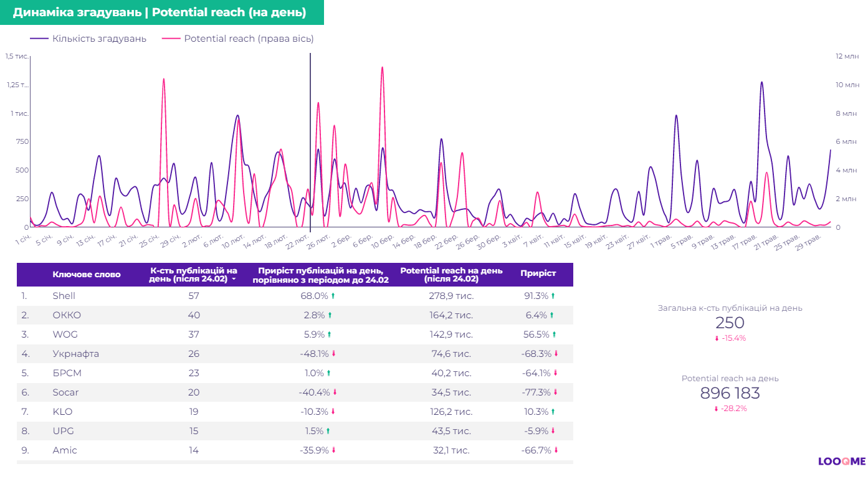Click the WOG publications growth up arrow
The image size is (868, 479).
[330, 334]
